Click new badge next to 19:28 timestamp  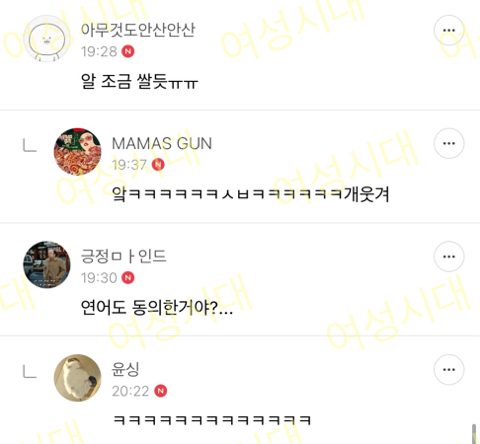[x=128, y=52]
